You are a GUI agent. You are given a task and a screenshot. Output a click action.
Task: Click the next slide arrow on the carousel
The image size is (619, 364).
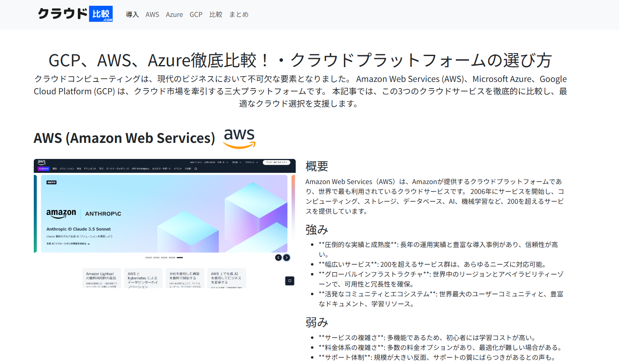click(287, 258)
